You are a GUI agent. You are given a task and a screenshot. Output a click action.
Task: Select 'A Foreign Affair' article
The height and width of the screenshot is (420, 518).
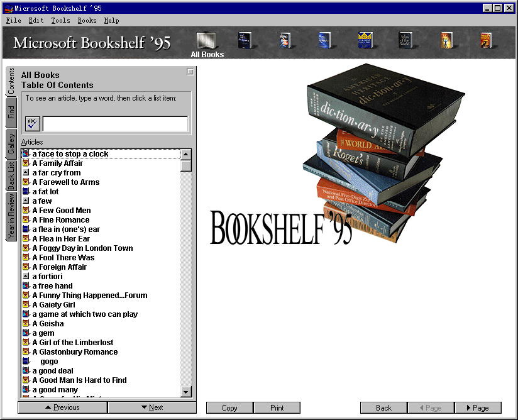coord(60,267)
